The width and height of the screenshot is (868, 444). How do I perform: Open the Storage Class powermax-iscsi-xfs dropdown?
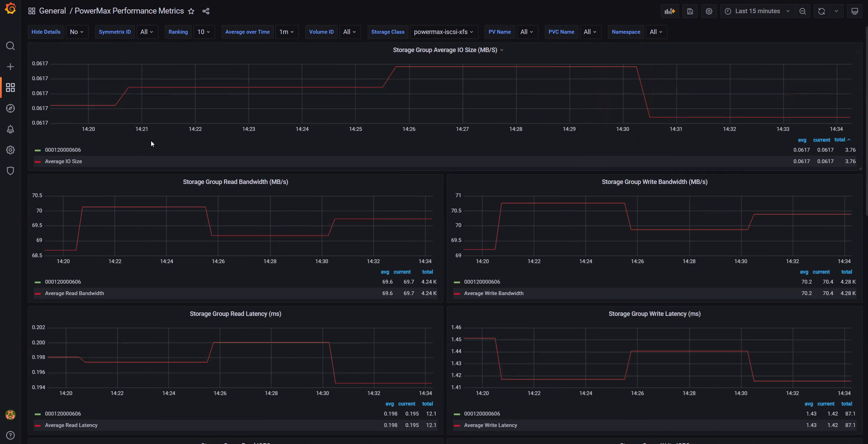tap(444, 32)
